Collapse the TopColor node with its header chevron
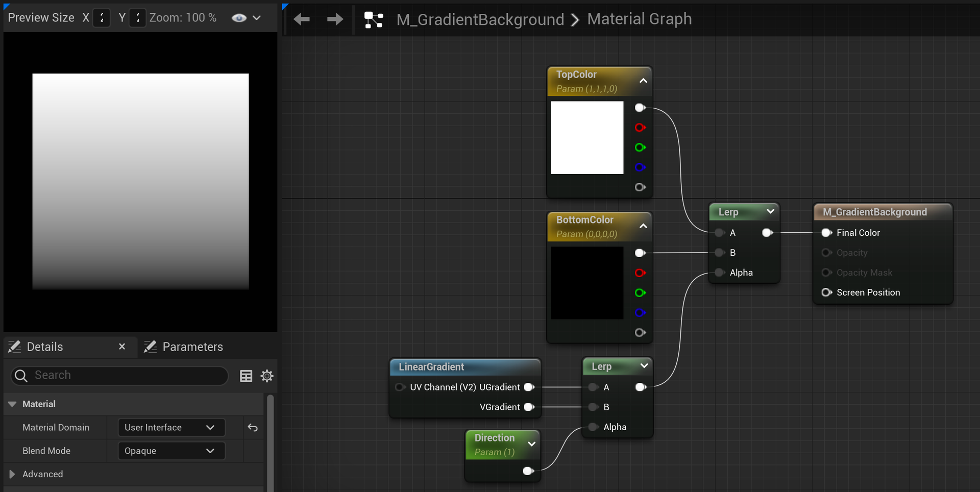The image size is (980, 492). pos(643,81)
